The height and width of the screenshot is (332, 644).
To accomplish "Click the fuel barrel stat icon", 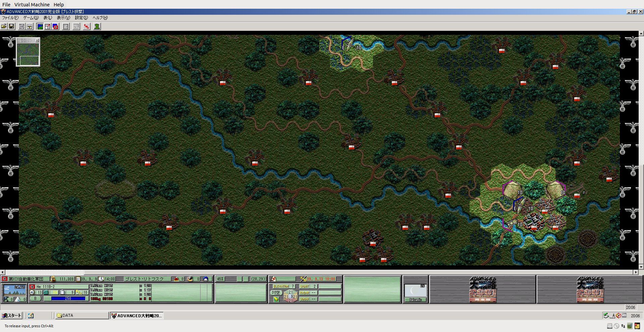I will pos(62,292).
